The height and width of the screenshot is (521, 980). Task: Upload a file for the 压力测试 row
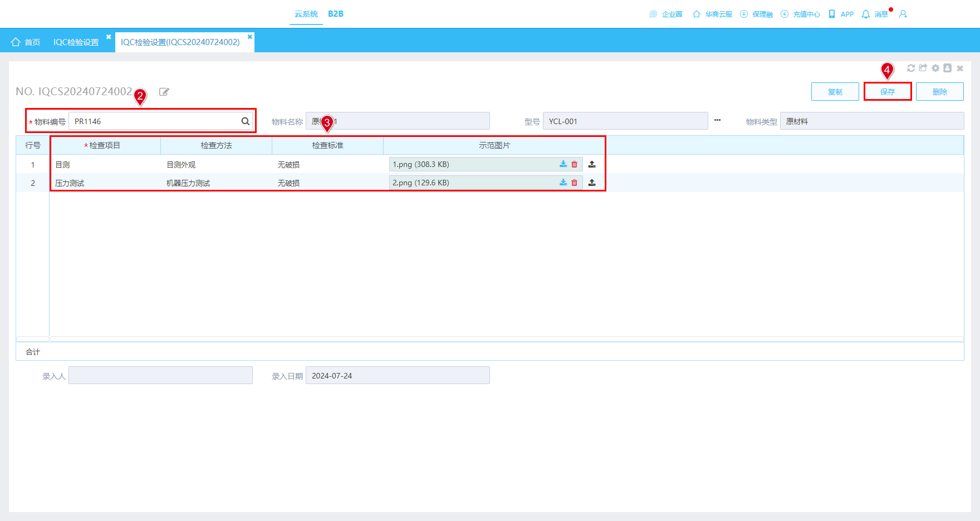(592, 183)
